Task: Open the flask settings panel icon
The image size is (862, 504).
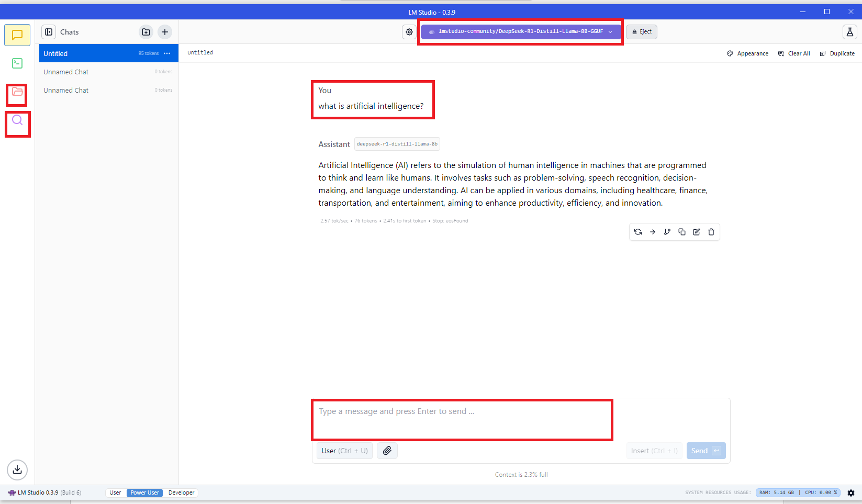Action: 849,32
